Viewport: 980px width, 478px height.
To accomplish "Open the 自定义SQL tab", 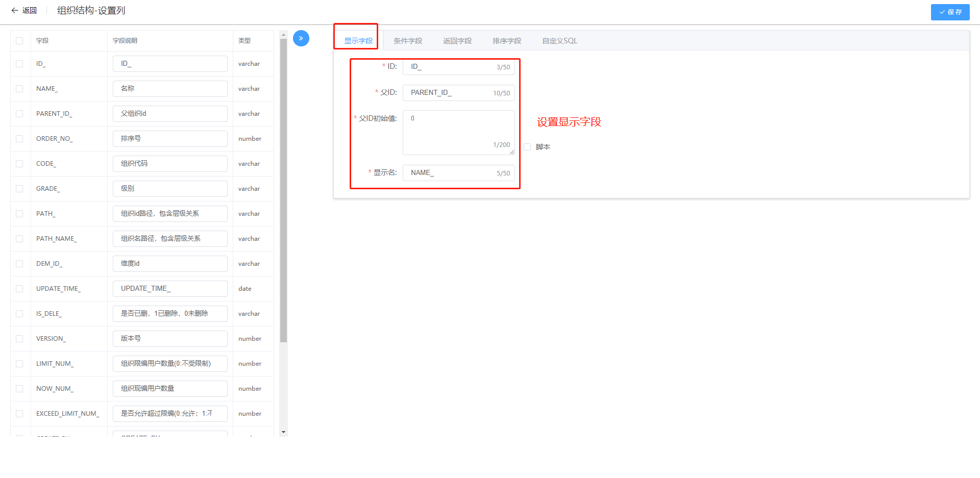I will (559, 41).
